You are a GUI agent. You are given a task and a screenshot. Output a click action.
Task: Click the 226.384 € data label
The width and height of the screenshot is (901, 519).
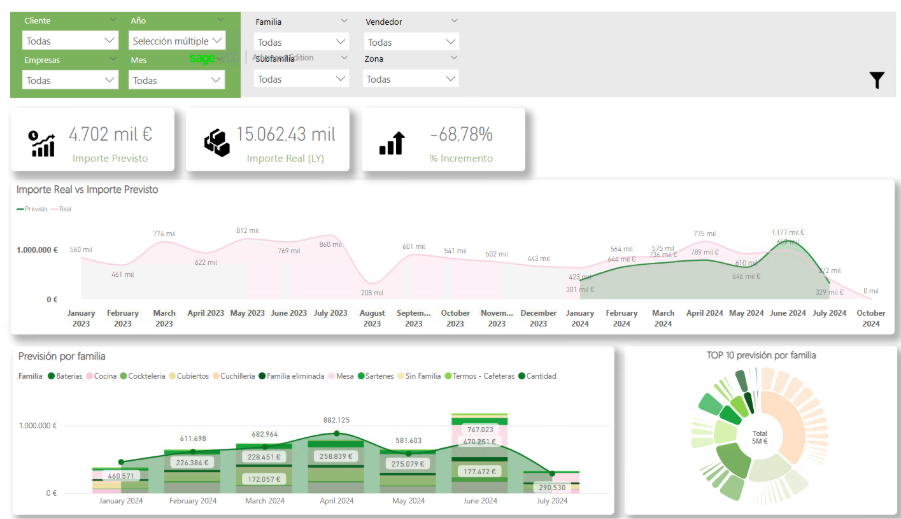[x=192, y=462]
